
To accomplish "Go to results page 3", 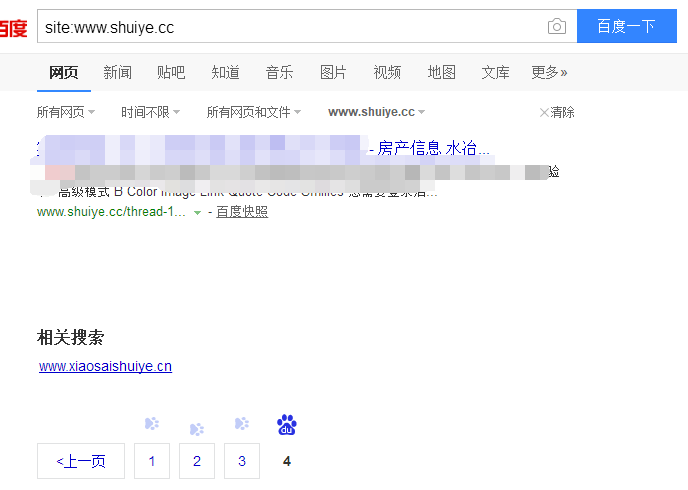I will [242, 461].
